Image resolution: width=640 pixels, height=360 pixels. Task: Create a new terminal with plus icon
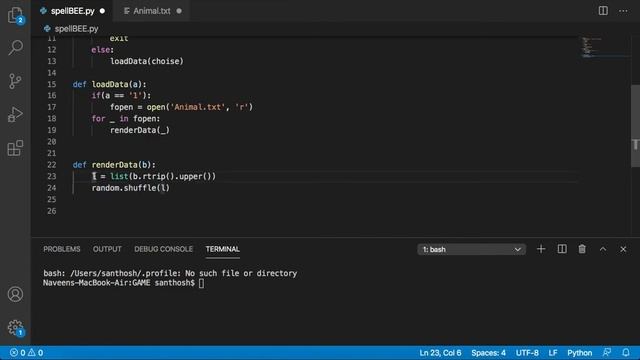(541, 249)
